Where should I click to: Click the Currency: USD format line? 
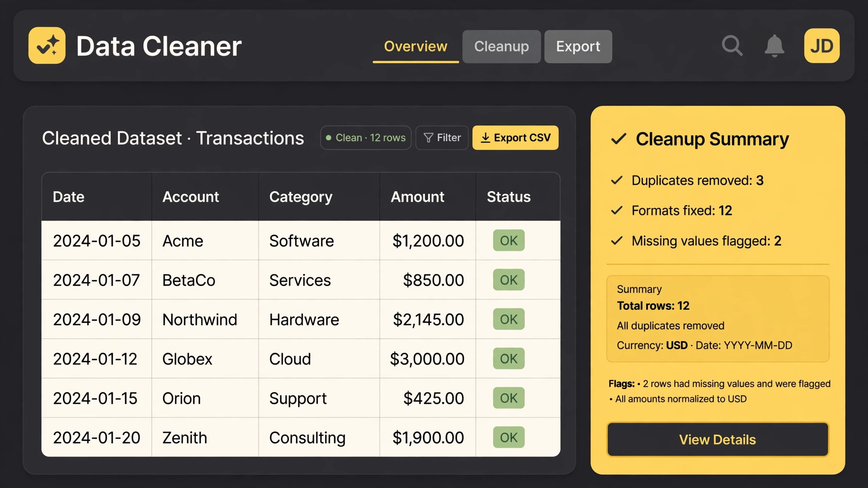(x=704, y=345)
